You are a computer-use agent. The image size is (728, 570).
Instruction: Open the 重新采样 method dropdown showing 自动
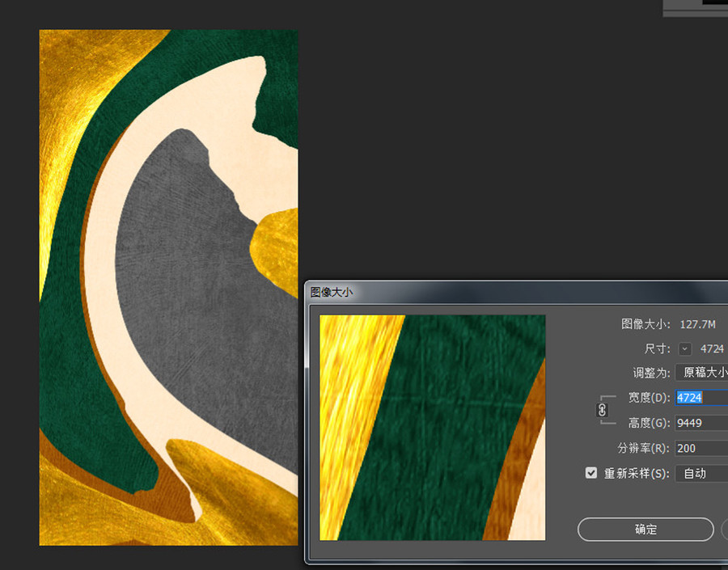coord(701,474)
